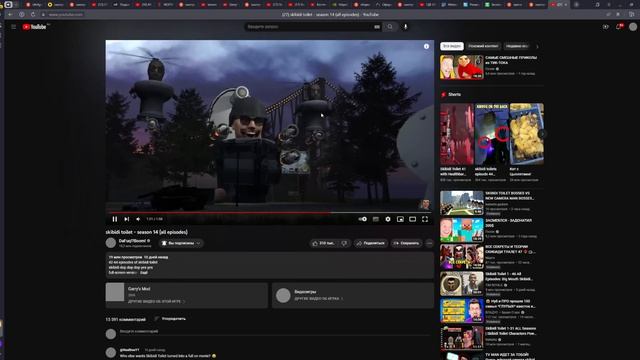
Task: Open the Garry's Mod game card
Action: point(187,295)
